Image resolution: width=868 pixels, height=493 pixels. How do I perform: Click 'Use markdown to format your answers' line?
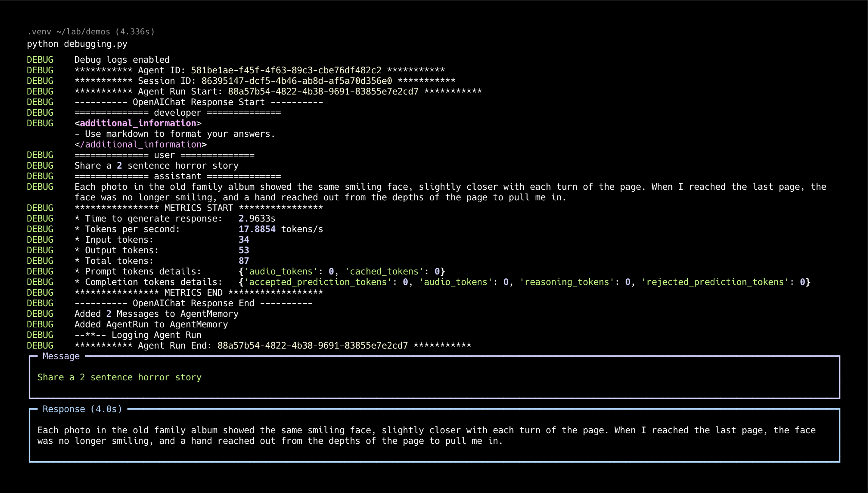tap(175, 134)
